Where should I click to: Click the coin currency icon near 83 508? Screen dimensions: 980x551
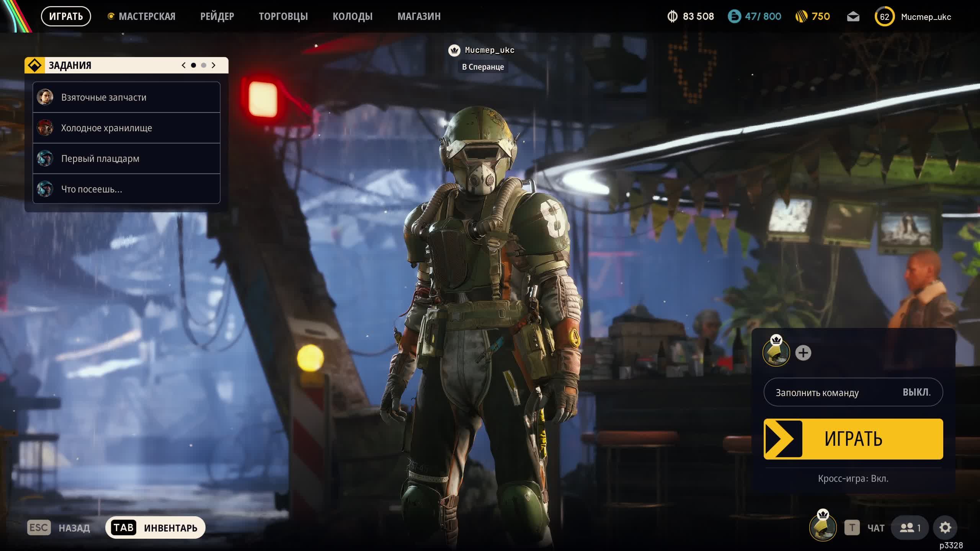coord(672,16)
